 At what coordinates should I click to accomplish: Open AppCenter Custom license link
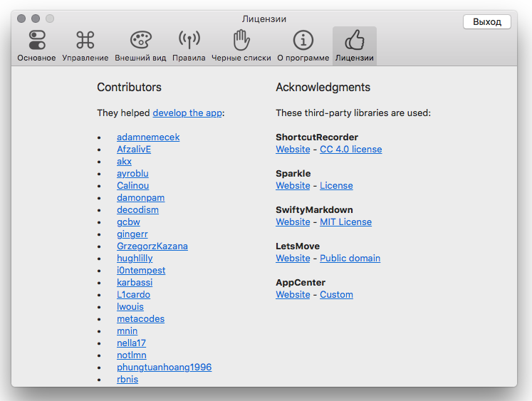point(336,294)
